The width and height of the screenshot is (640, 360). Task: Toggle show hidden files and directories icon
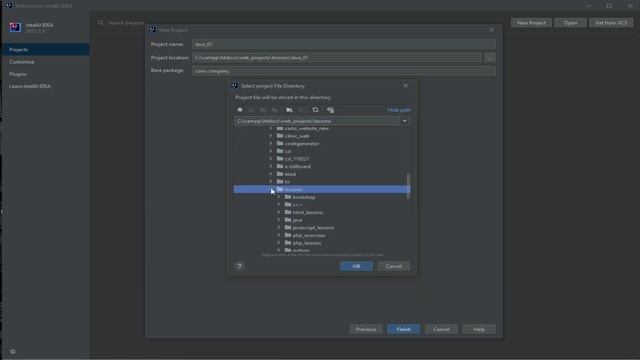coord(330,110)
